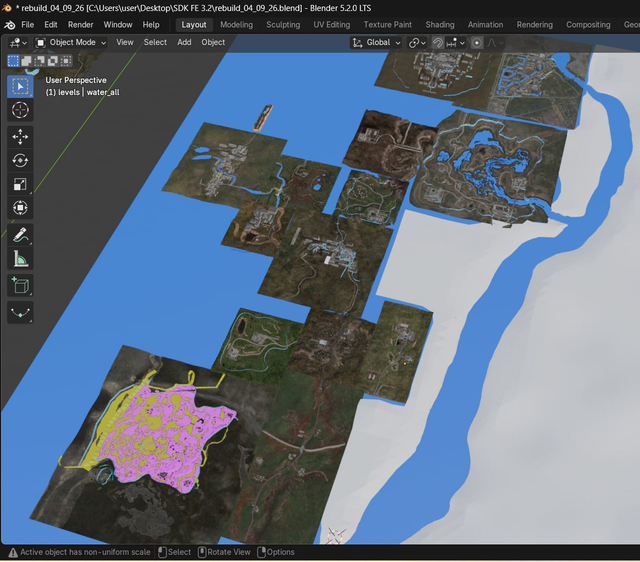This screenshot has height=562, width=640.
Task: Activate the Select Box tool
Action: [20, 87]
